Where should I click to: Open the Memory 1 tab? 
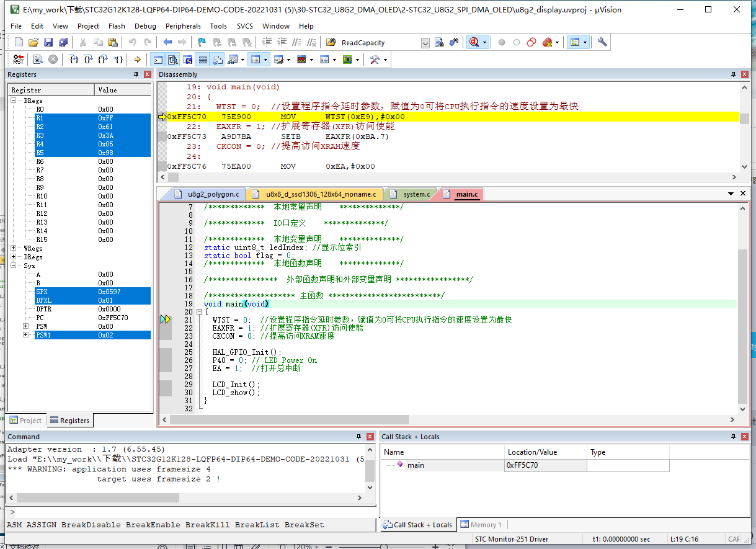[481, 525]
